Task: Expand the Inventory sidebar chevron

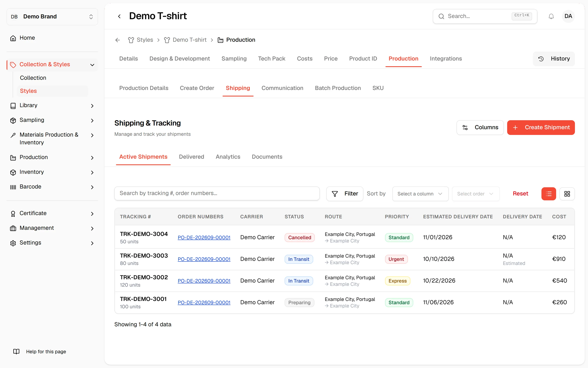Action: [92, 172]
